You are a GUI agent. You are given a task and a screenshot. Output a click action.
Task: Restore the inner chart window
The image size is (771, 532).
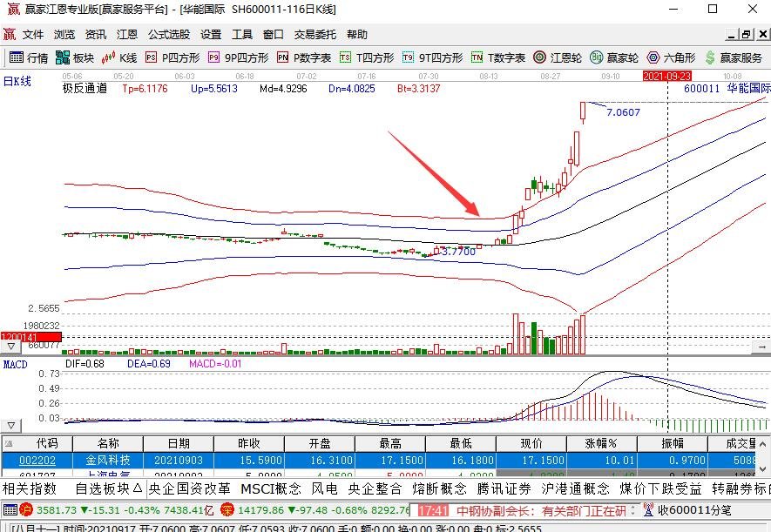[x=747, y=34]
